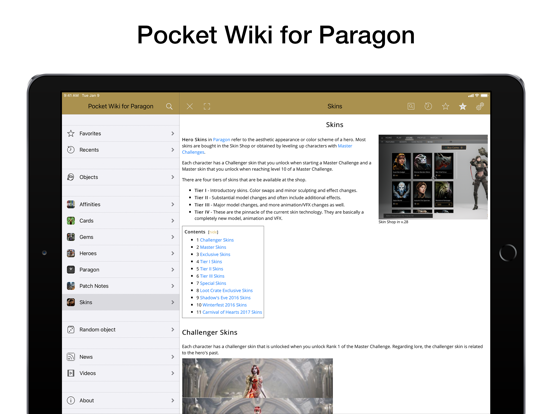Image resolution: width=552 pixels, height=414 pixels.
Task: Open the Recents menu entry
Action: (121, 150)
